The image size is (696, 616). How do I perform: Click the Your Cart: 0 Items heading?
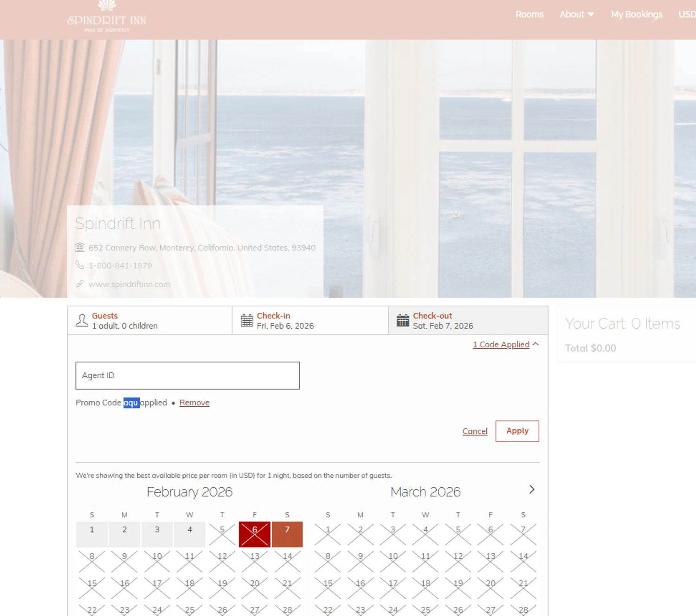[623, 324]
